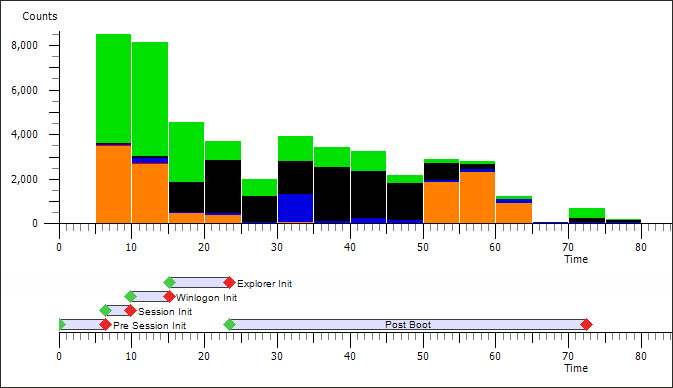
Task: Select the red end diamond of Winlogon Init
Action: tap(170, 296)
